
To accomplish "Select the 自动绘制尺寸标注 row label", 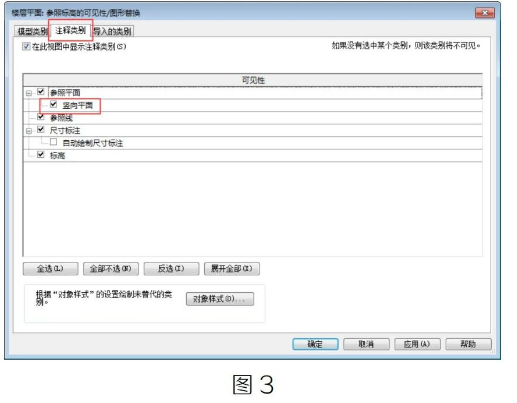I will click(x=93, y=143).
